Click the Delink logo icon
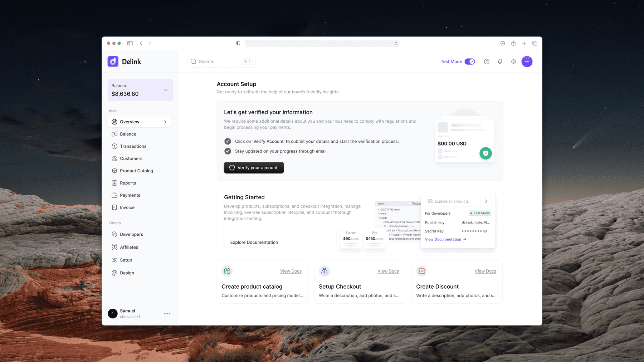Screen dimensions: 644x362 pyautogui.click(x=113, y=62)
